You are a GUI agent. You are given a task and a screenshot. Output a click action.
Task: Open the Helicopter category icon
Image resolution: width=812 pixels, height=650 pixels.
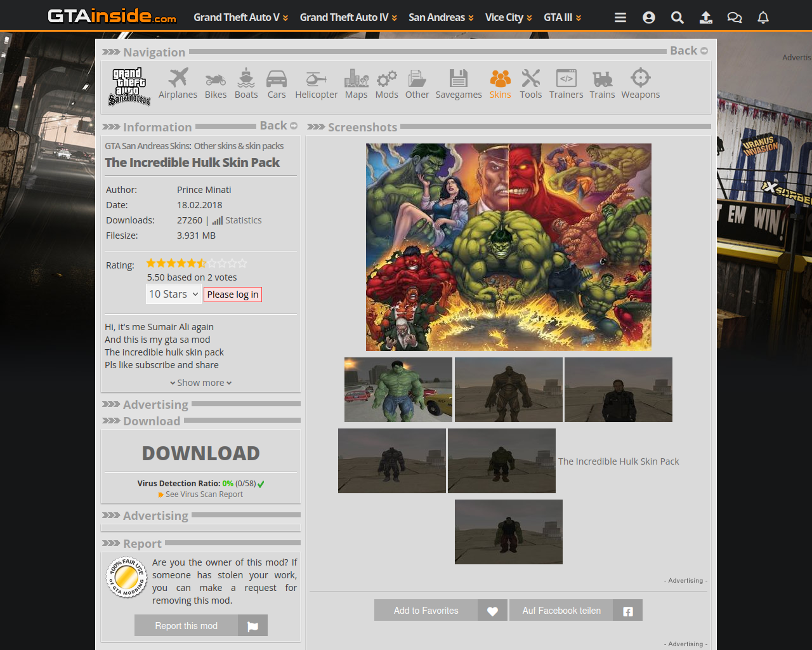pos(316,79)
